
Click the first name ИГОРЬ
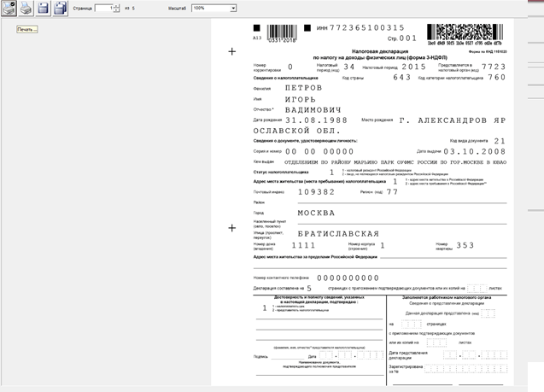tap(301, 100)
